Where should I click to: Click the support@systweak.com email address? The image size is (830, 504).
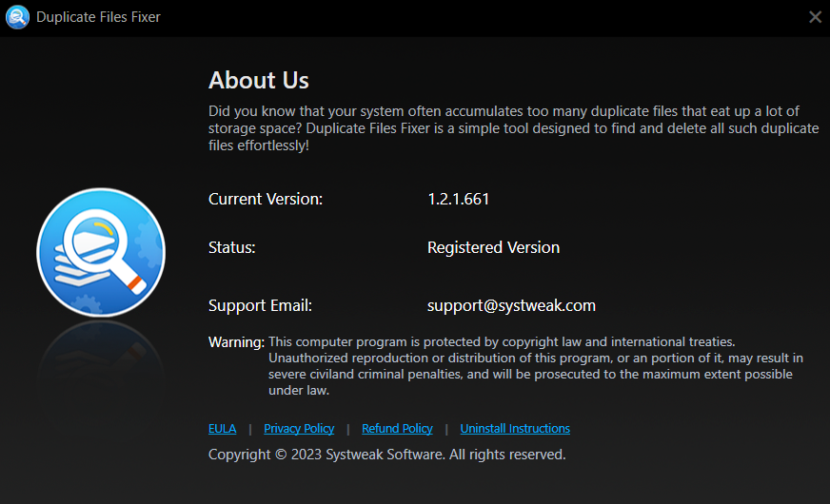[511, 305]
